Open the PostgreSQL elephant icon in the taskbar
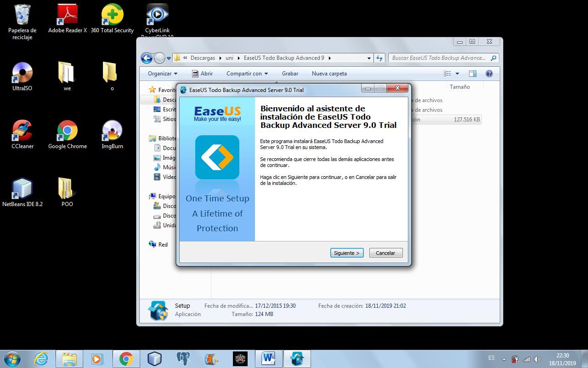The image size is (588, 368). (x=183, y=359)
